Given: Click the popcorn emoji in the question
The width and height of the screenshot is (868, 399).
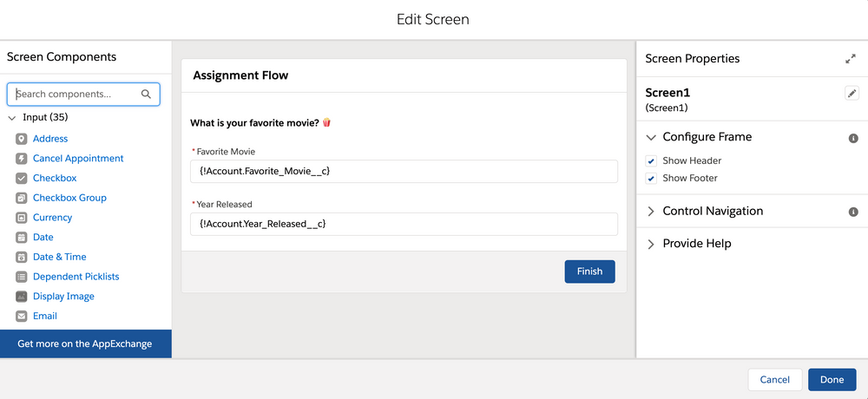Looking at the screenshot, I should pos(326,122).
